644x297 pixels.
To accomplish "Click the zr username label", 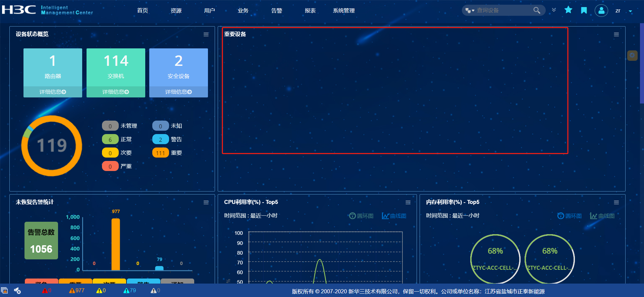I will [618, 11].
